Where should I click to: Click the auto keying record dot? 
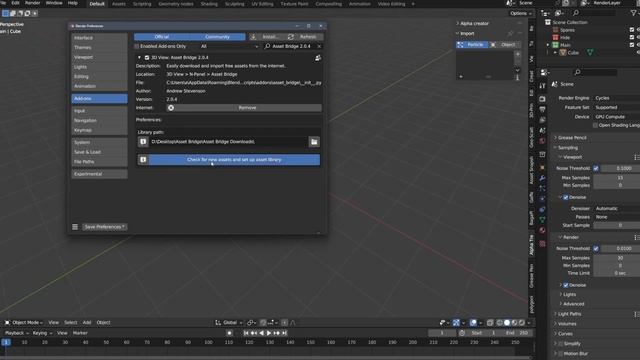(229, 333)
